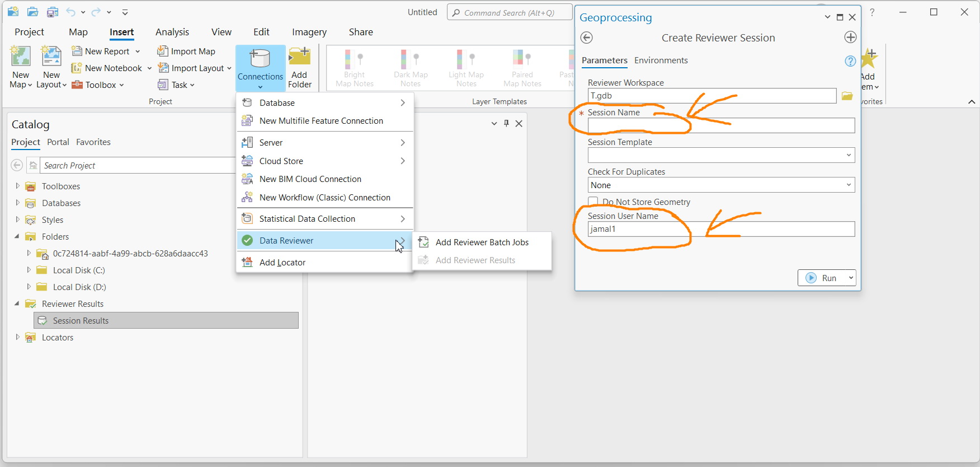Click Import Layout

click(x=194, y=68)
